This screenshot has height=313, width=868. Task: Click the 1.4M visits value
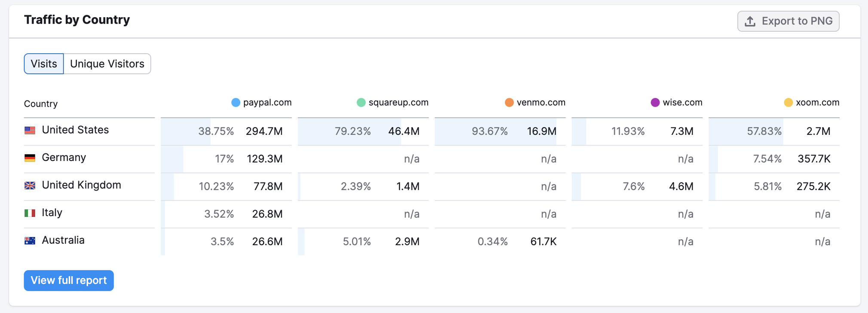[408, 186]
